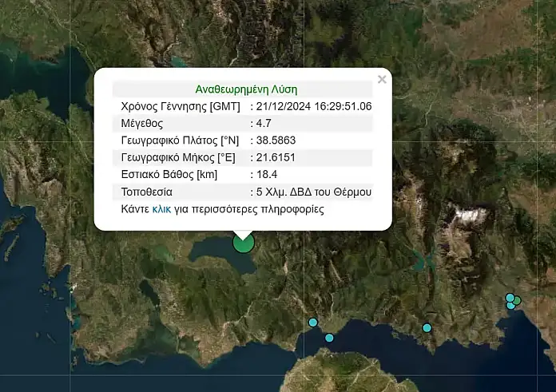Click the lower cyan marker in eastern cluster
The image size is (556, 392).
[510, 305]
